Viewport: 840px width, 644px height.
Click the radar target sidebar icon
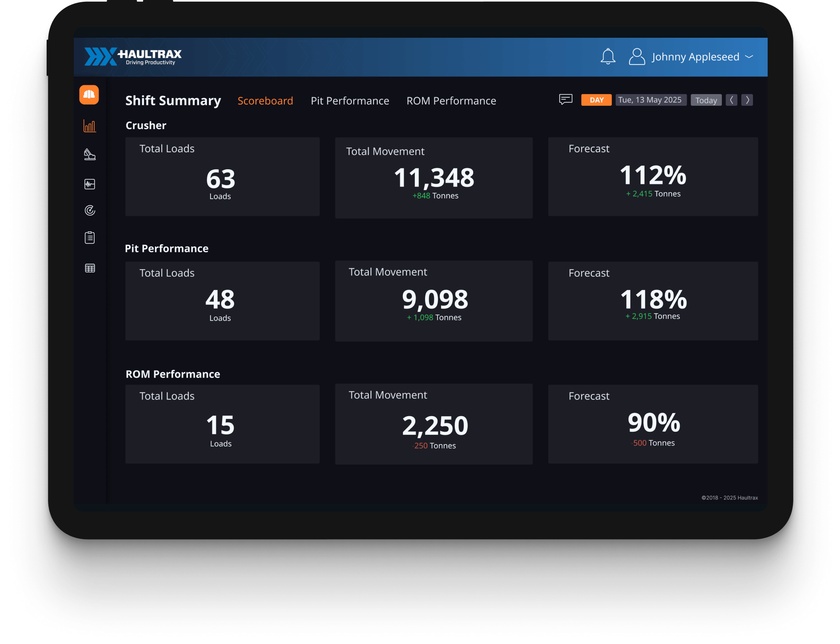point(90,211)
